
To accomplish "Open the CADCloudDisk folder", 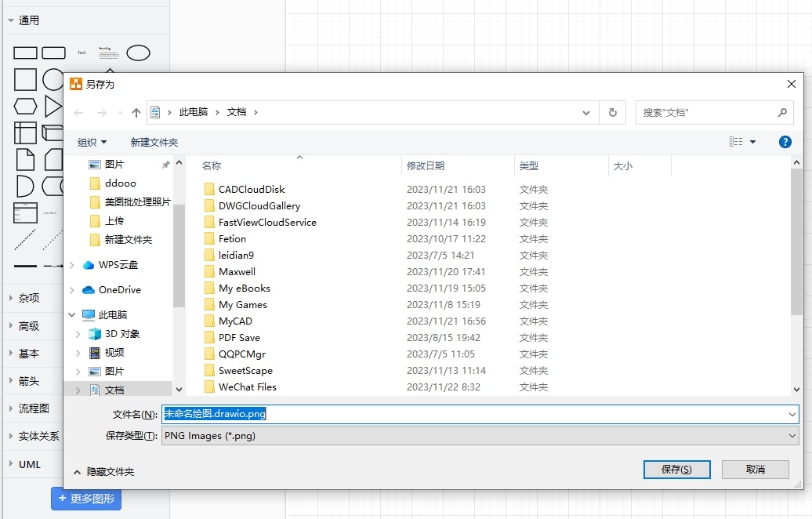I will coord(251,189).
